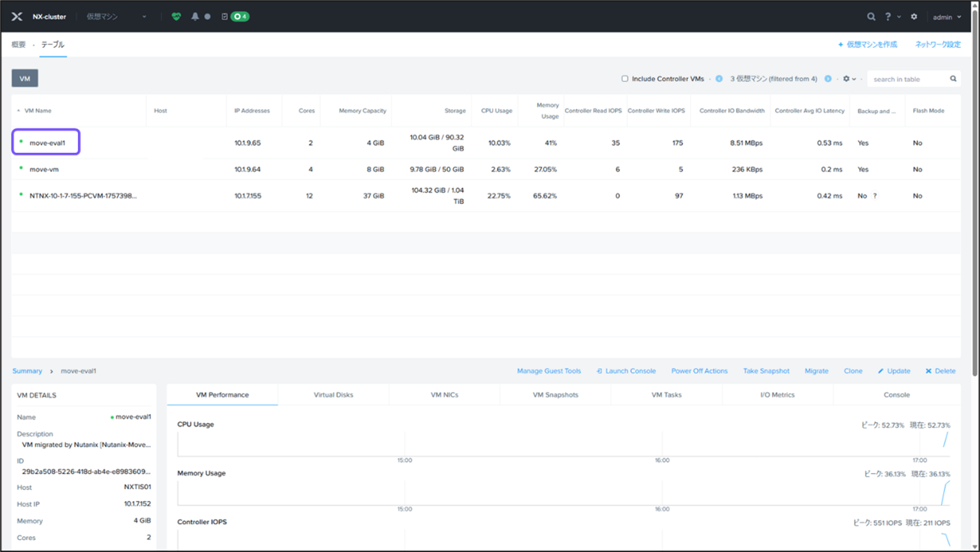Click the search magnifier in top bar
The height and width of the screenshot is (552, 980).
[870, 16]
